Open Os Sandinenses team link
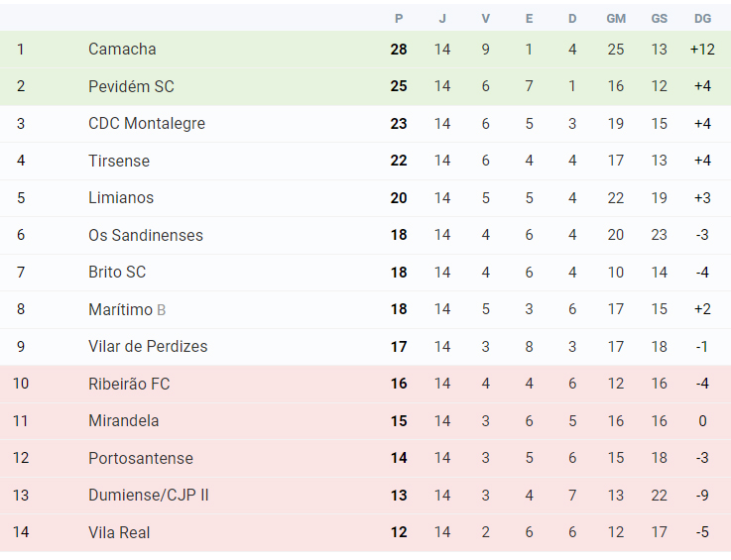Viewport: 731px width, 560px height. tap(146, 235)
